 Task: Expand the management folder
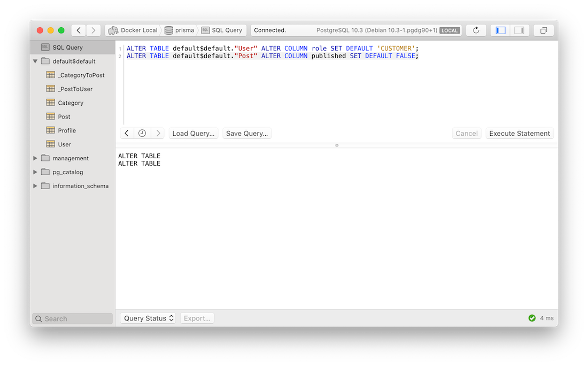[35, 158]
